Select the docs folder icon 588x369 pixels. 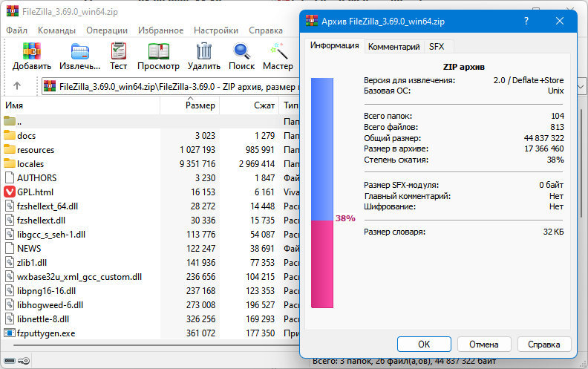tap(10, 135)
